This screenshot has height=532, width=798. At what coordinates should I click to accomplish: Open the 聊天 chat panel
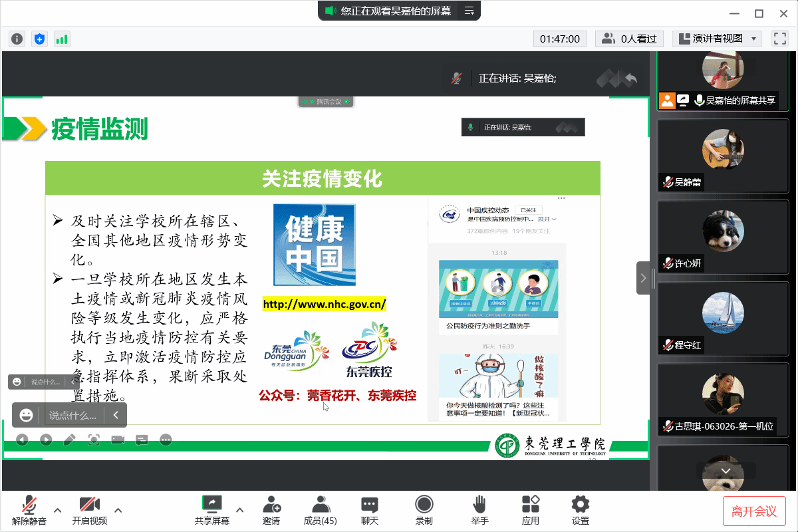coord(369,510)
